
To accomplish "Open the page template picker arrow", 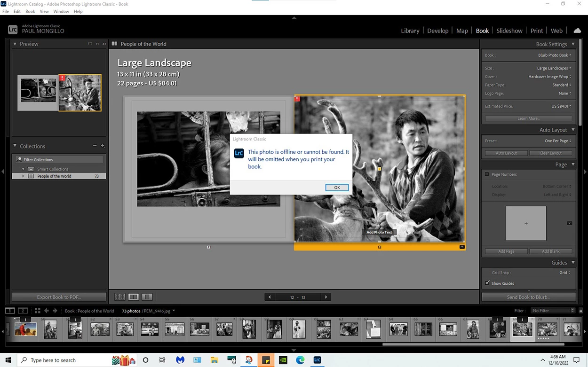I will point(570,223).
